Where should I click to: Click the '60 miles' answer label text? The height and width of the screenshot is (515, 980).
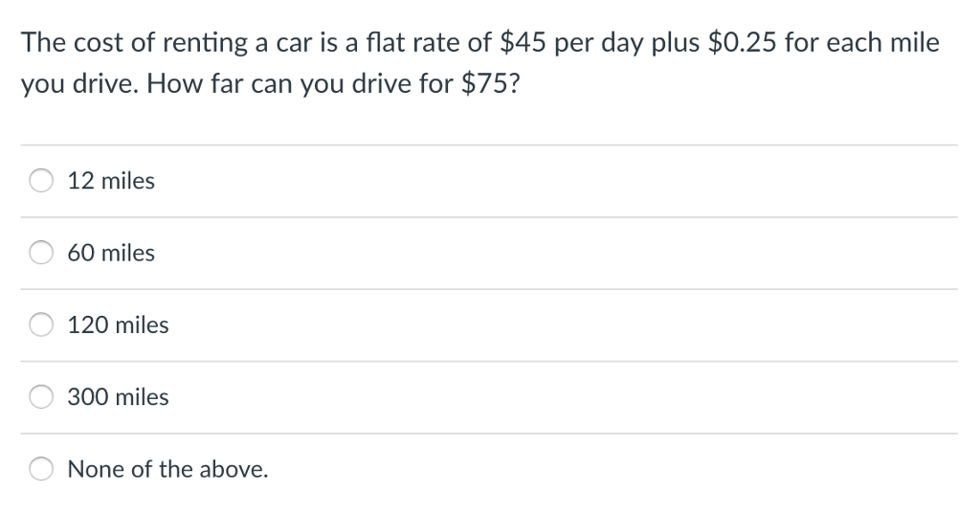tap(111, 253)
